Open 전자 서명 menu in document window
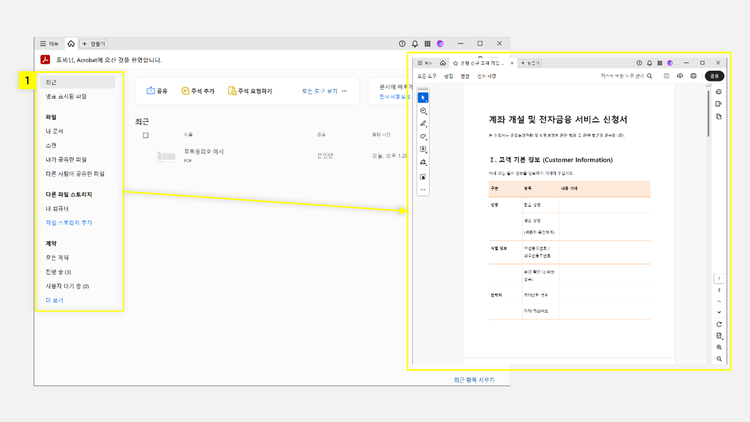 pyautogui.click(x=486, y=76)
